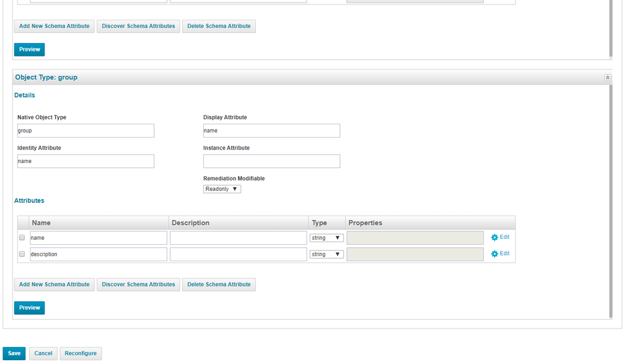This screenshot has height=364, width=634.
Task: Click gear Edit icon for name attribute
Action: pos(494,238)
